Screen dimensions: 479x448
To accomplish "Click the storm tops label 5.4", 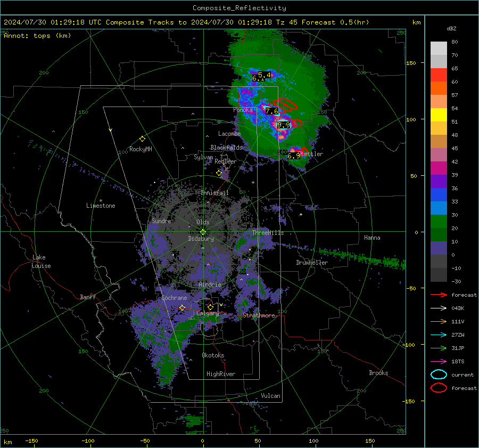I will click(265, 75).
